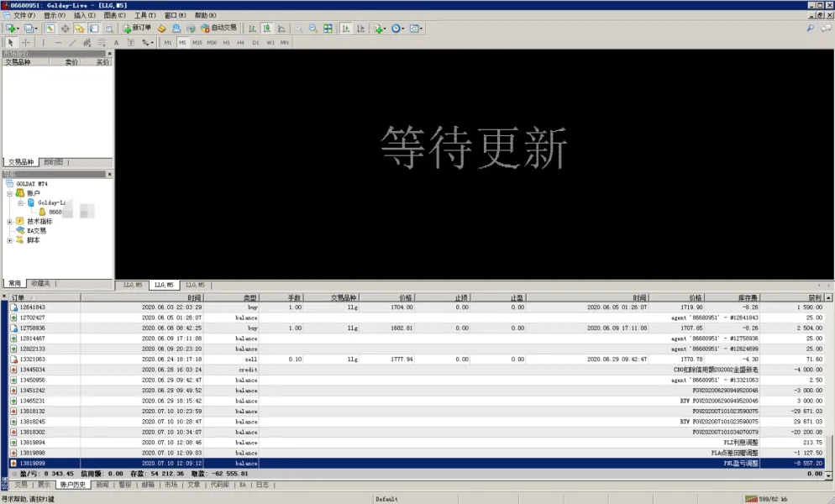This screenshot has width=835, height=504.
Task: Open the New Chart dropdown arrow
Action: tap(18, 29)
